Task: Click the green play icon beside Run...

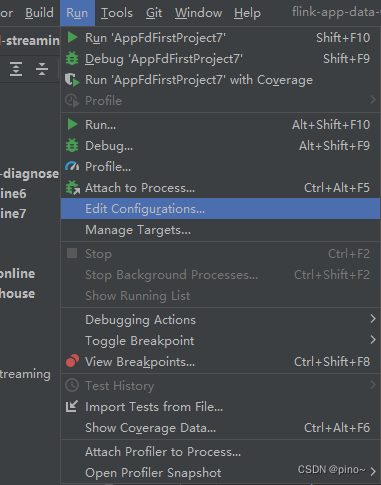Action: pyautogui.click(x=72, y=124)
